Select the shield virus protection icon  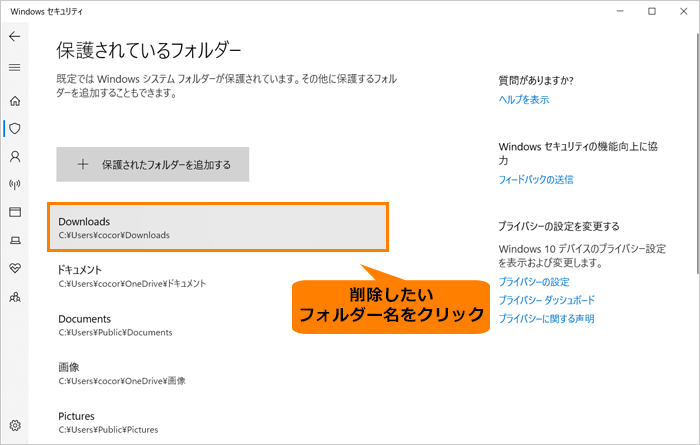click(15, 129)
